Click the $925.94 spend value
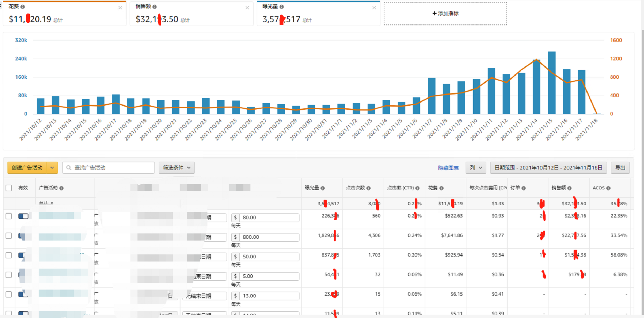Image resolution: width=644 pixels, height=318 pixels. (x=454, y=255)
